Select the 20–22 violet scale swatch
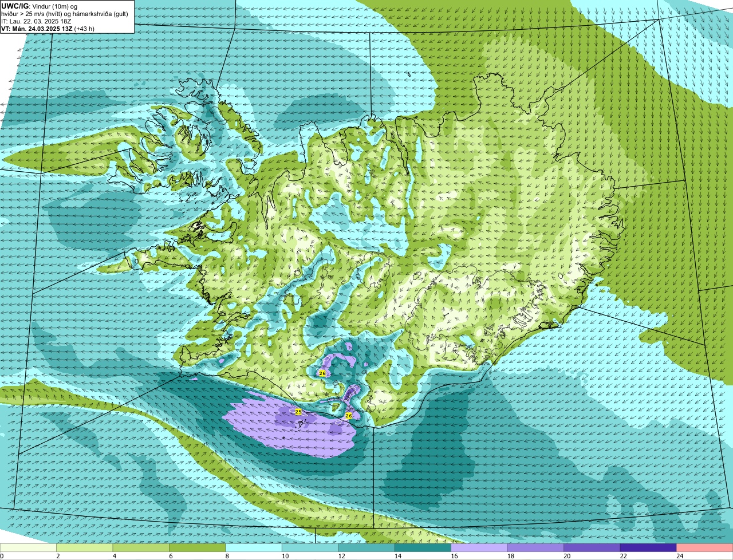The height and width of the screenshot is (560, 733). point(592,547)
